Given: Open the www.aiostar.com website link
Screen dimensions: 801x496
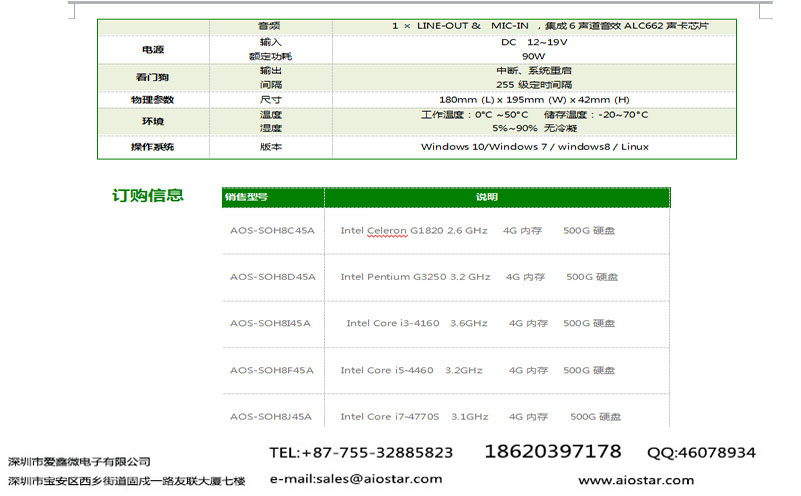Looking at the screenshot, I should pyautogui.click(x=636, y=480).
